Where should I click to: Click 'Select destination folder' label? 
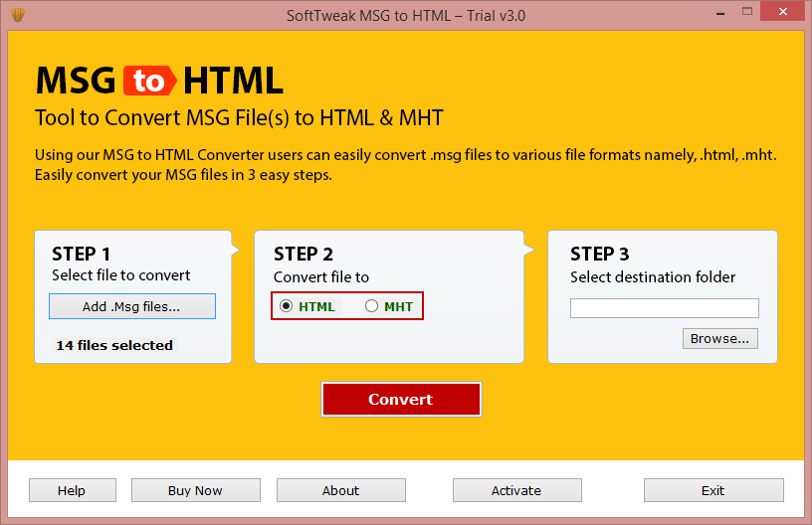tap(653, 277)
